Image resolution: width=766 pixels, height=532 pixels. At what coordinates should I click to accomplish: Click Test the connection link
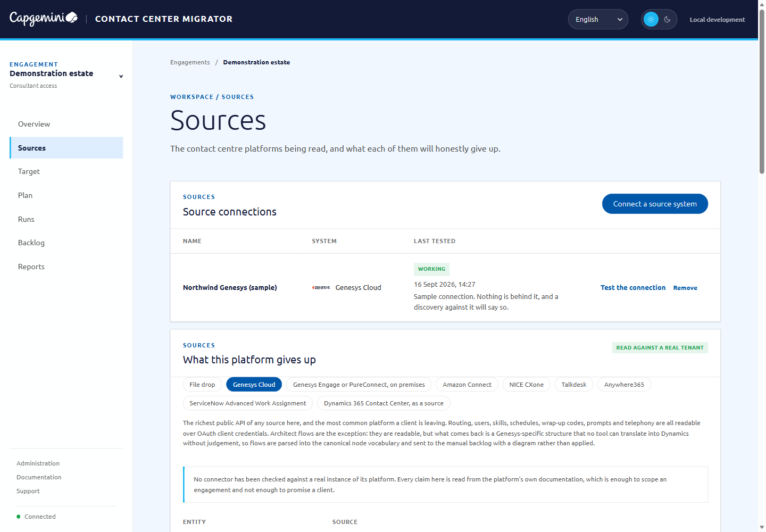(x=633, y=288)
